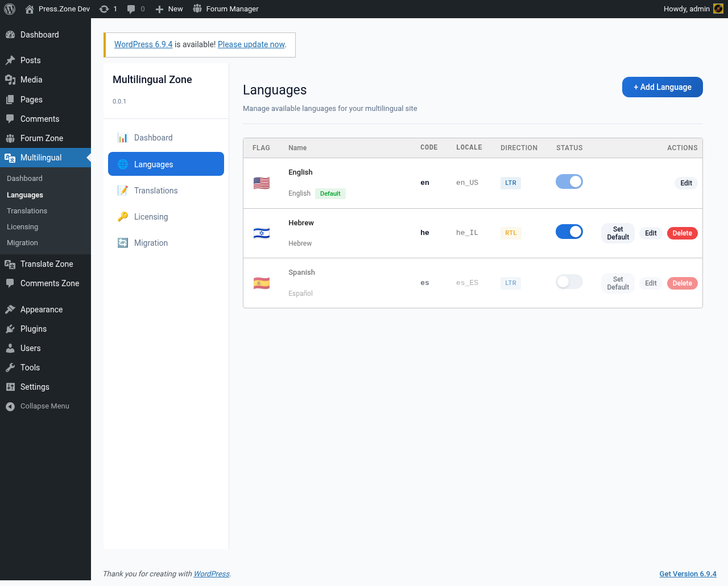Open comments bubble icon in admin bar
This screenshot has height=586, width=728.
(131, 9)
